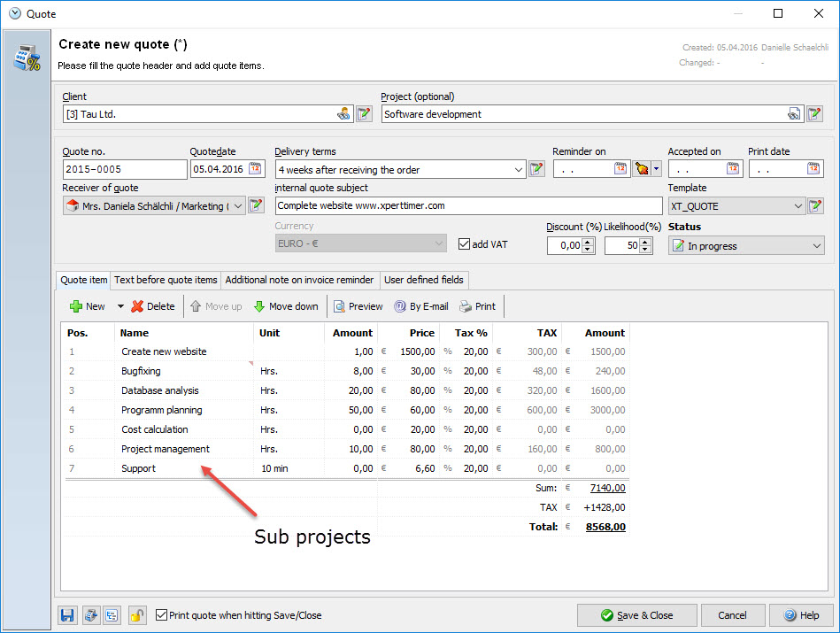
Task: Open the Accepted on calendar picker
Action: pos(734,169)
